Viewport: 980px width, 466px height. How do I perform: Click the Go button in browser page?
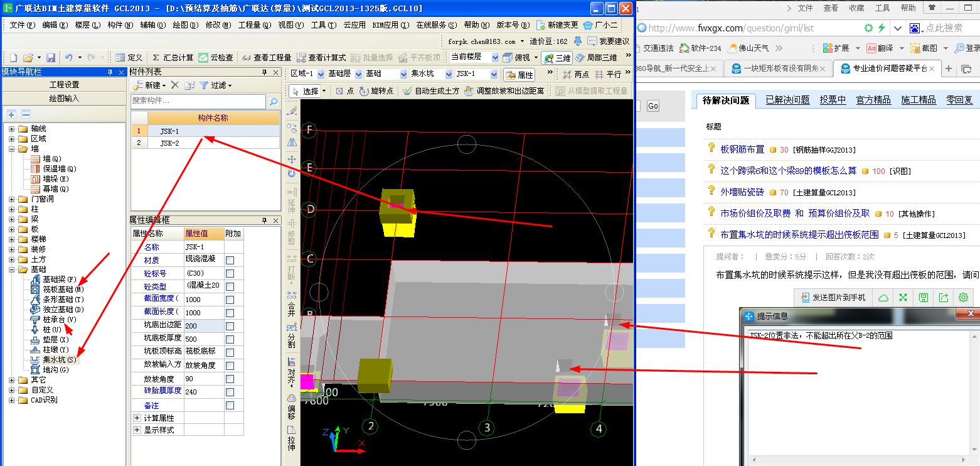652,106
